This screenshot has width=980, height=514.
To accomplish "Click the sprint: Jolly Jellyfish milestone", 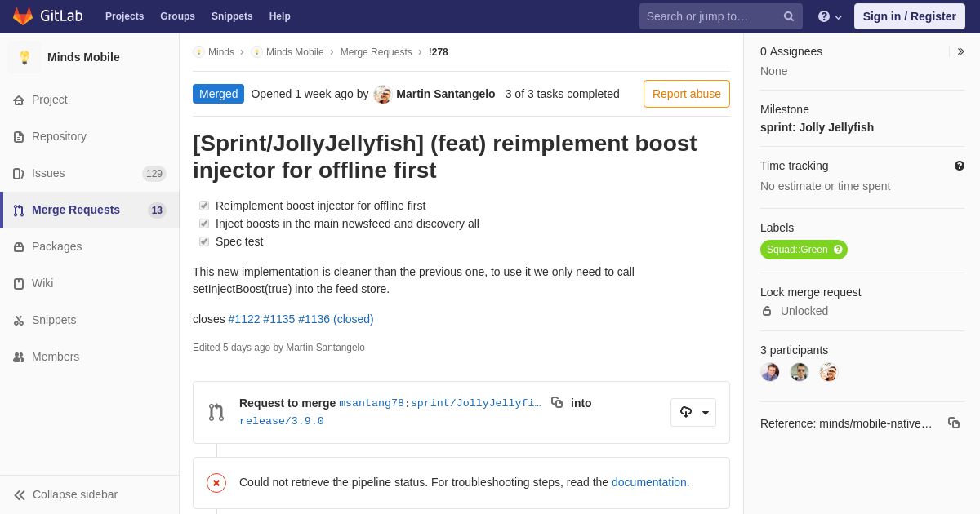I will [817, 127].
